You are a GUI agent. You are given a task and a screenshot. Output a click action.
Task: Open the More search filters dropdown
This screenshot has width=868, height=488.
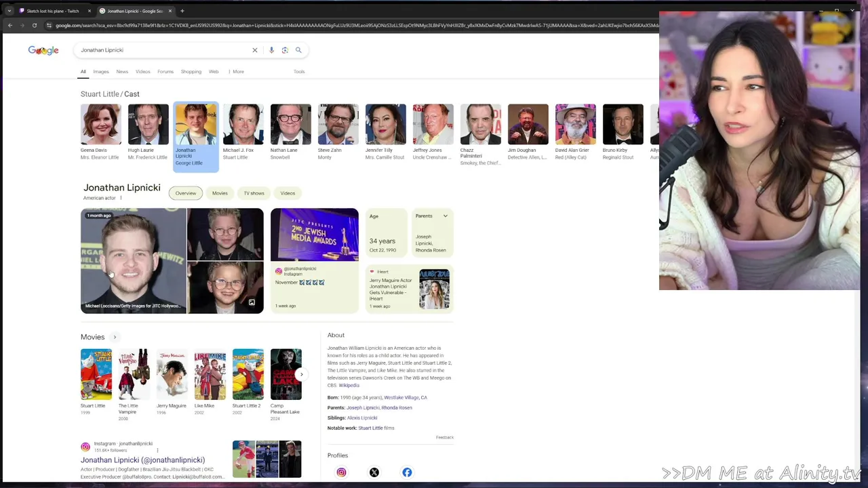pos(236,71)
